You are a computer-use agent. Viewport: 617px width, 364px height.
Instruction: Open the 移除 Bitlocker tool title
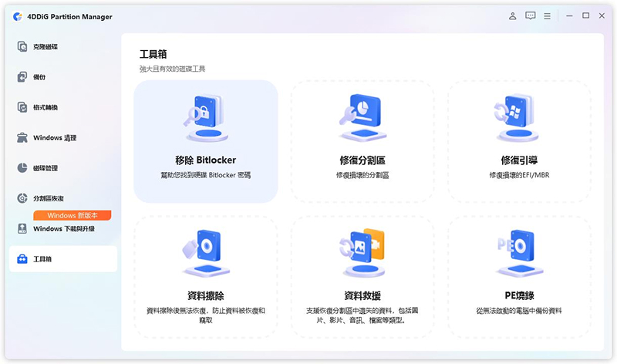(x=206, y=160)
